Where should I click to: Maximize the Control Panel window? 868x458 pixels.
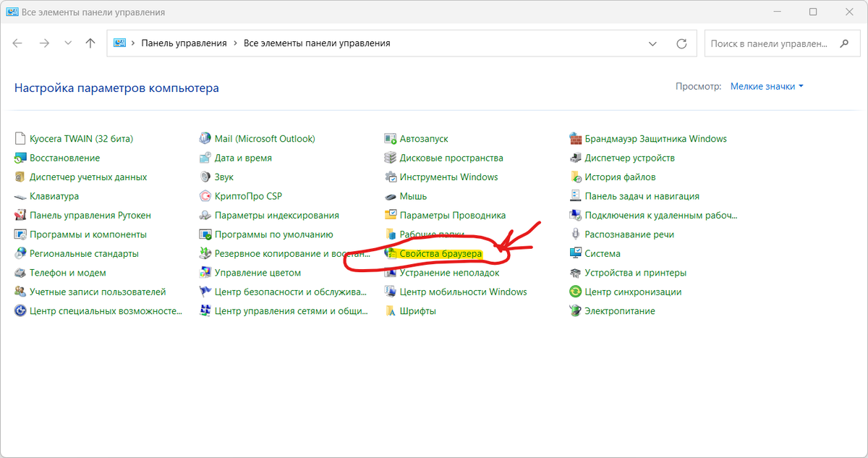(813, 12)
